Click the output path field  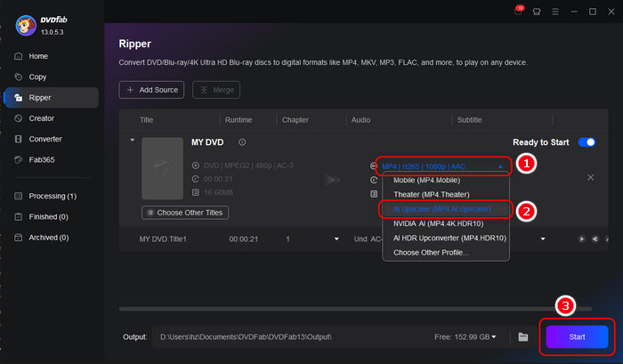(292, 337)
